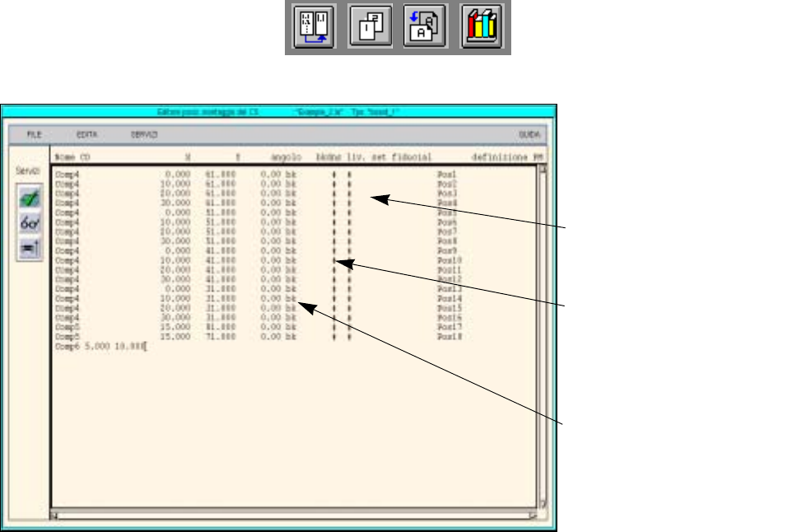Click Comp5 name in the Pos17 row
The image size is (792, 532).
point(68,328)
